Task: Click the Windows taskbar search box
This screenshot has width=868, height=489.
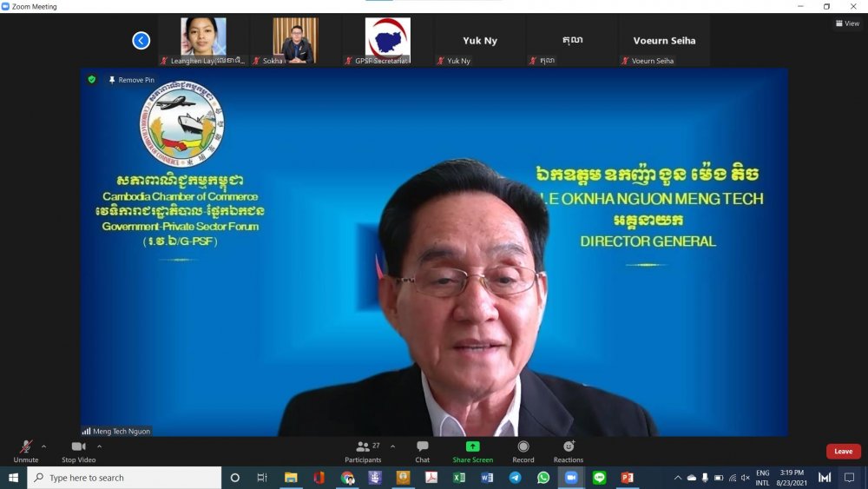Action: point(124,478)
